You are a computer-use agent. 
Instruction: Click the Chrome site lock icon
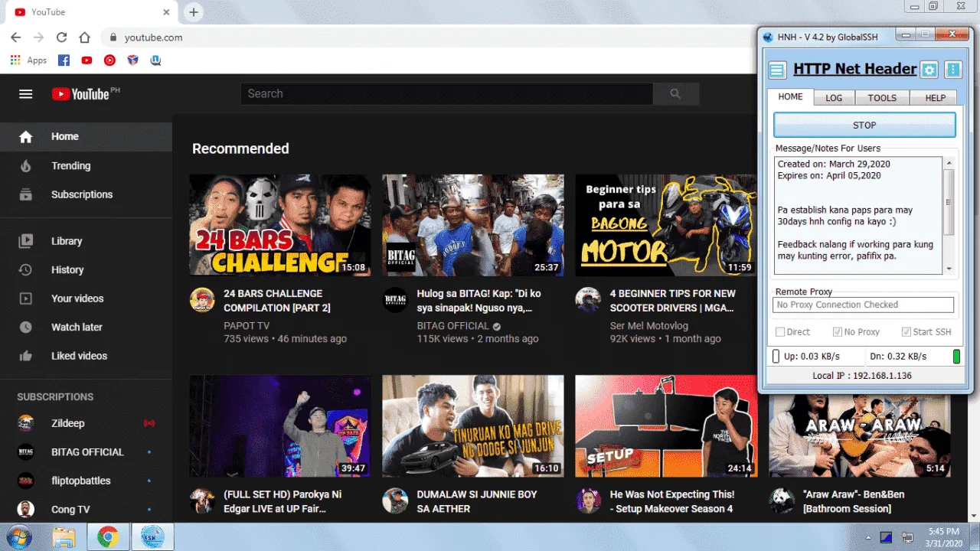(113, 37)
